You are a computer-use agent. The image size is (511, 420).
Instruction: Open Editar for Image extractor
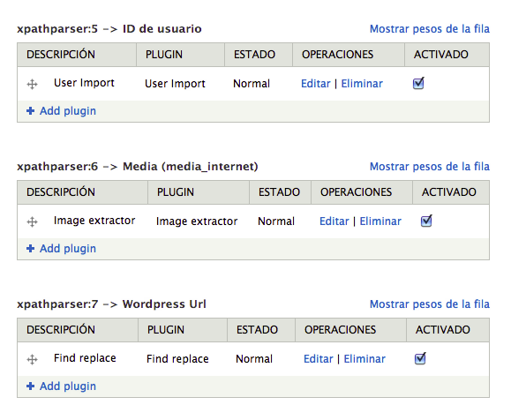334,221
